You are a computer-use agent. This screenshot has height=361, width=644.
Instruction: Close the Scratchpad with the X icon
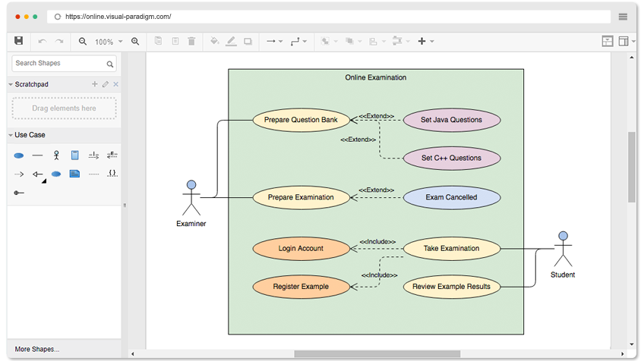click(x=116, y=84)
